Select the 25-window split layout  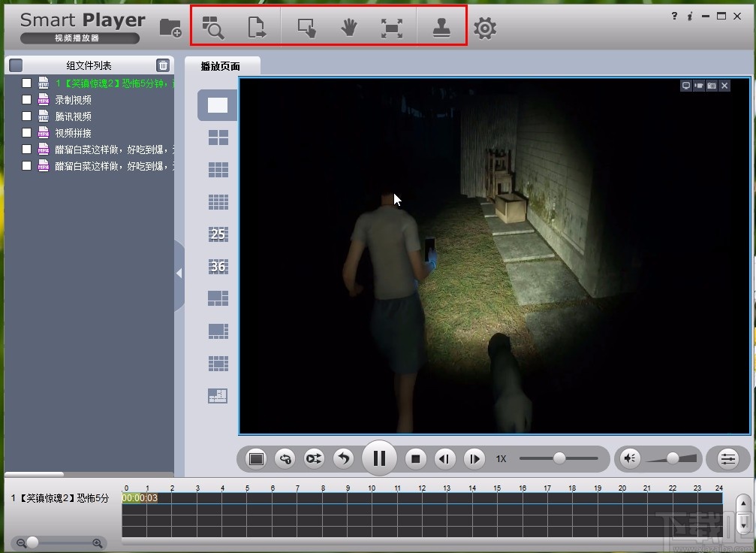218,234
